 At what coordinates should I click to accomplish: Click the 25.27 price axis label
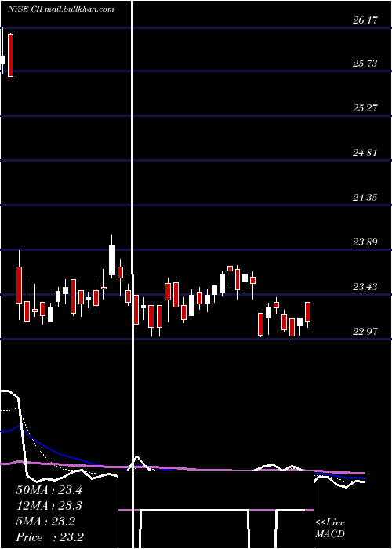tap(365, 108)
